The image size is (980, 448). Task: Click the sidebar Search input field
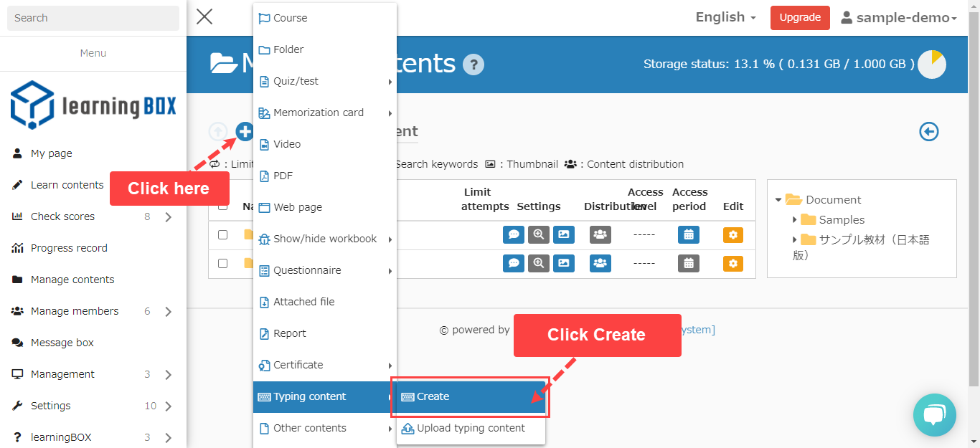click(93, 18)
